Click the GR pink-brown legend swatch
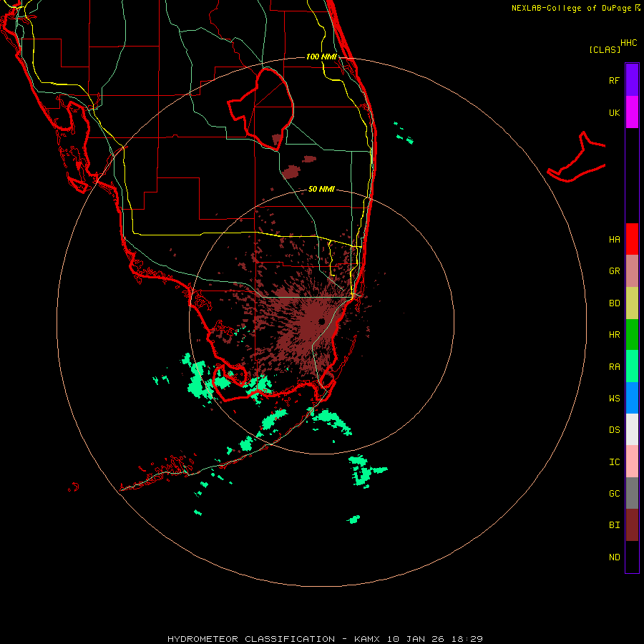The image size is (644, 644). pos(632,271)
